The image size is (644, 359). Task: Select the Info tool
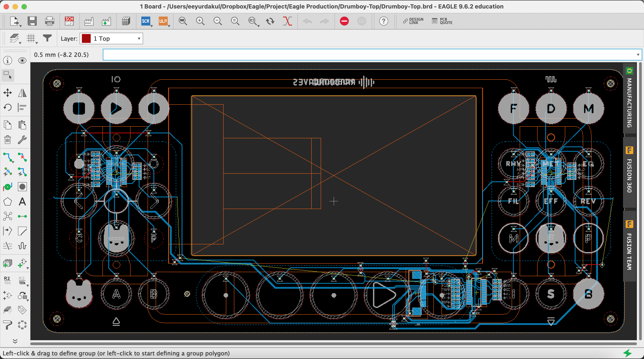pos(8,61)
